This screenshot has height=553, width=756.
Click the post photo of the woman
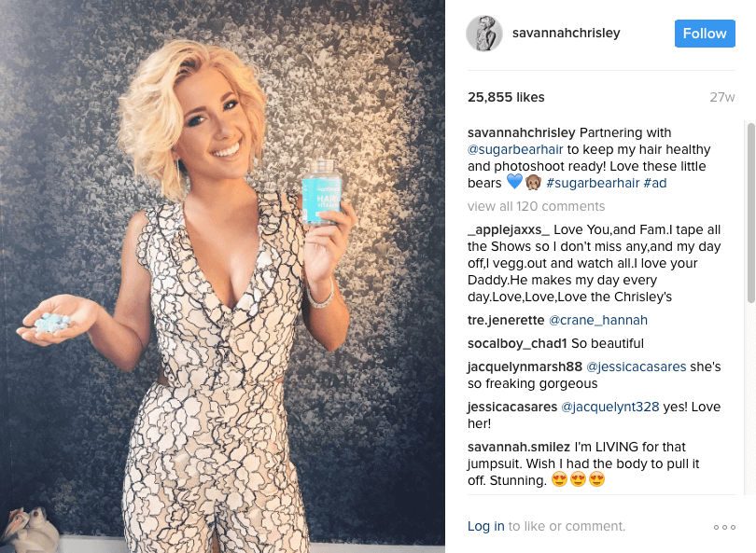[x=222, y=276]
